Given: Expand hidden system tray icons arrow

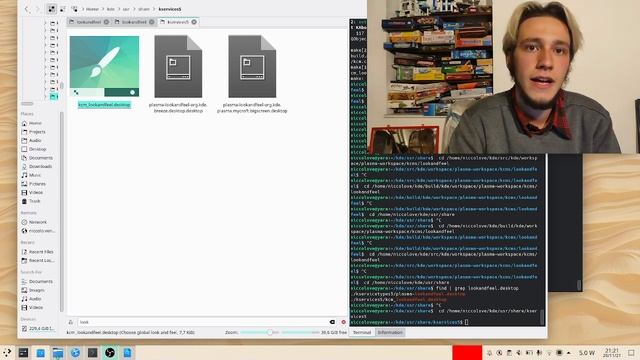Looking at the screenshot, I should point(569,353).
